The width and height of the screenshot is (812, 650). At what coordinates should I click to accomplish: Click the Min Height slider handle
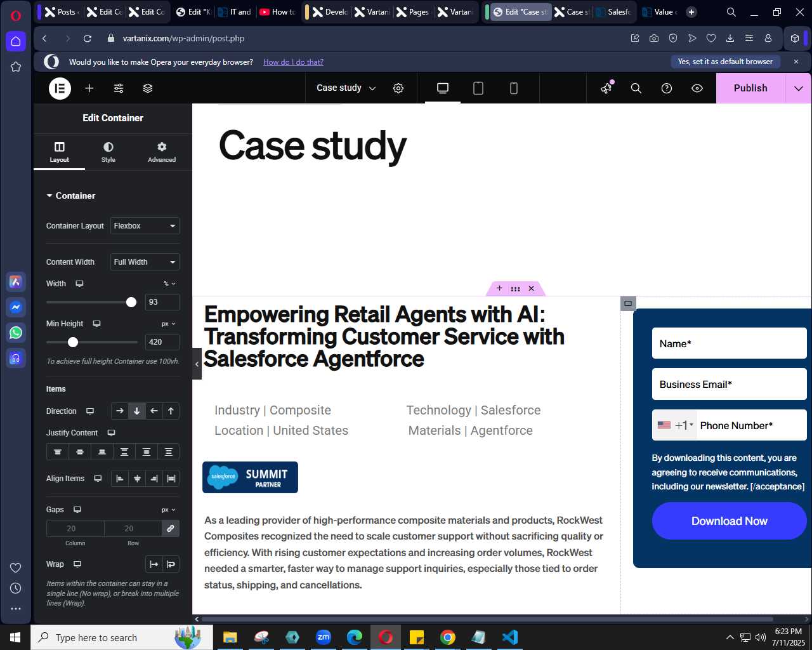click(x=73, y=342)
